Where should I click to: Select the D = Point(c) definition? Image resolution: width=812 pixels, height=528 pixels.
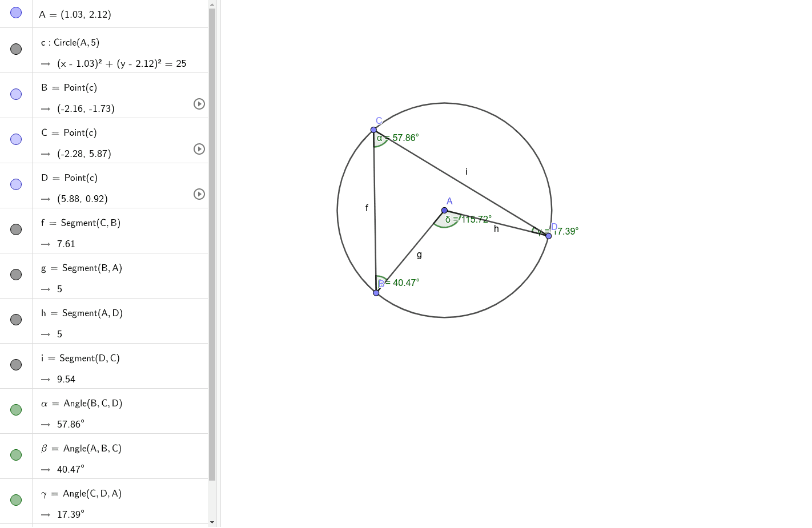pyautogui.click(x=69, y=178)
